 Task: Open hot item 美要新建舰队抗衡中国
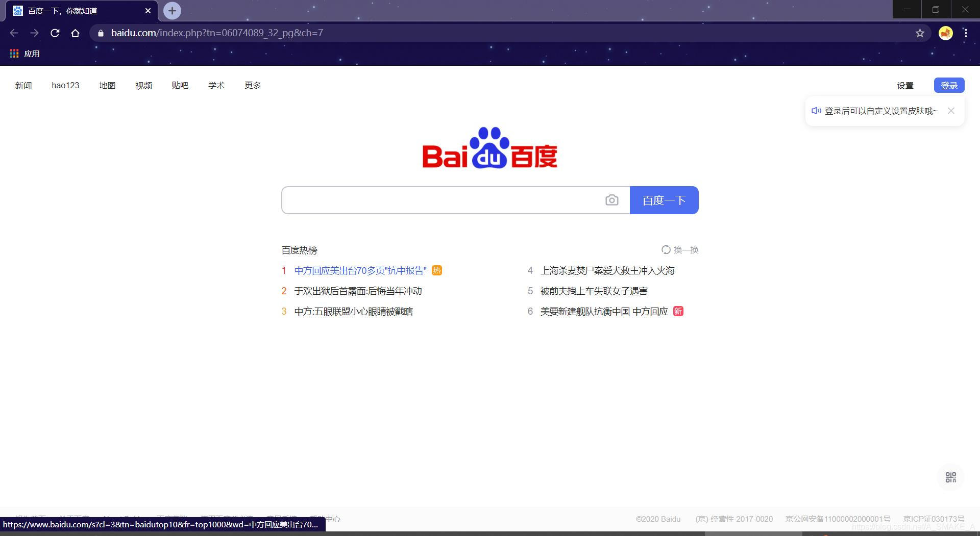(x=604, y=312)
